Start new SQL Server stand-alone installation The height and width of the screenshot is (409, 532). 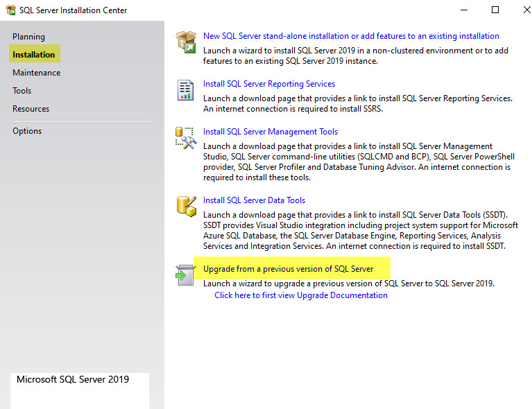(351, 36)
